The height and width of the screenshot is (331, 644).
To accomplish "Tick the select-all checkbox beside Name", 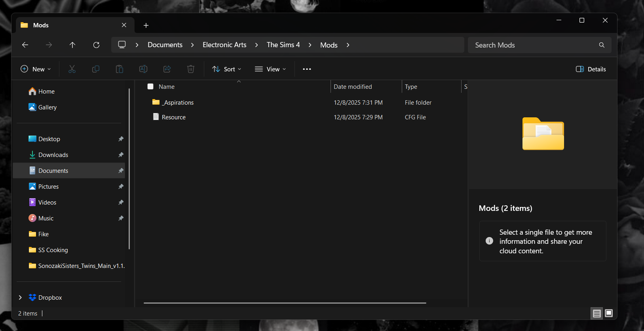I will tap(150, 86).
